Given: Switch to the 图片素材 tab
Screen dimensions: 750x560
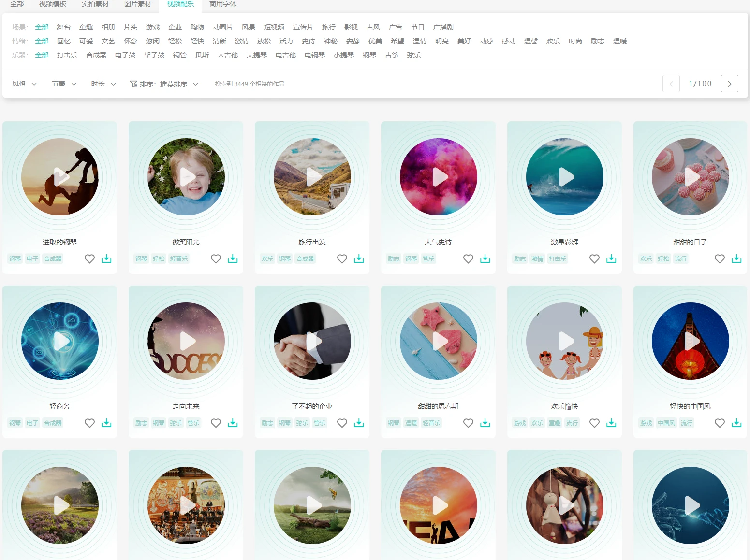Looking at the screenshot, I should pyautogui.click(x=138, y=4).
